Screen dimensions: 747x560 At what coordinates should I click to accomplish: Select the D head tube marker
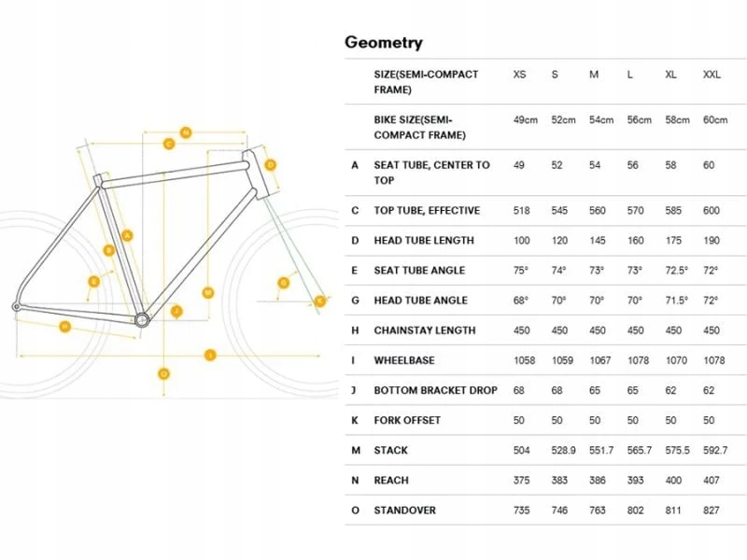271,165
